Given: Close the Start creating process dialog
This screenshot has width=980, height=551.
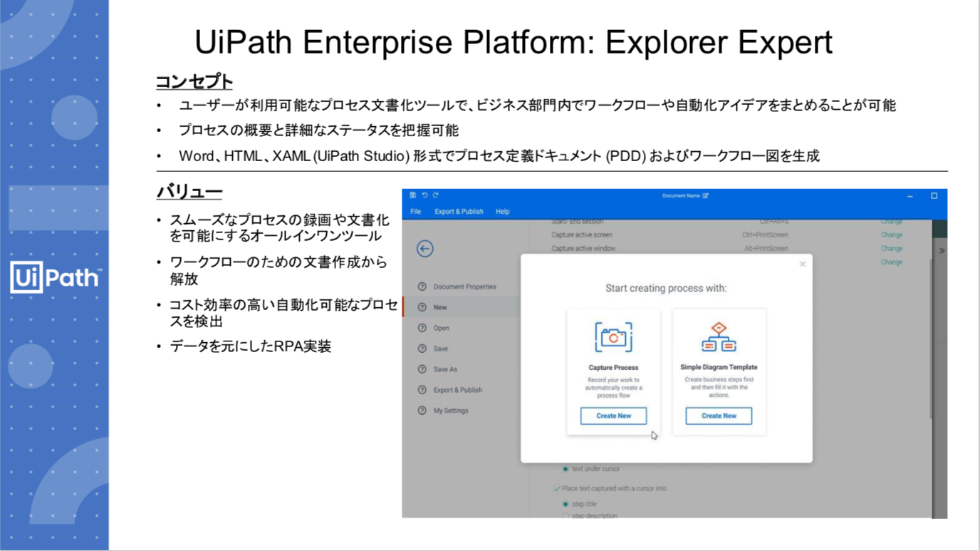Looking at the screenshot, I should 803,264.
